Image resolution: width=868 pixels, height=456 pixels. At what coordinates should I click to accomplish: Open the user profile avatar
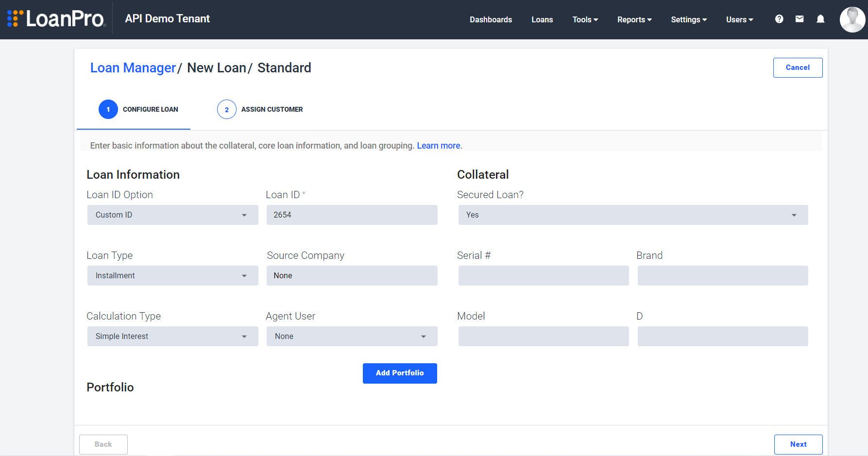pos(852,19)
